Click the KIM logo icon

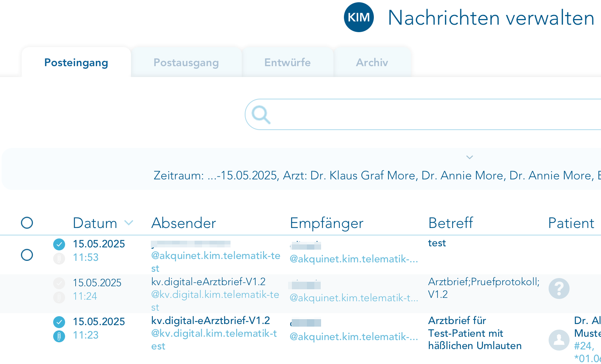coord(359,17)
